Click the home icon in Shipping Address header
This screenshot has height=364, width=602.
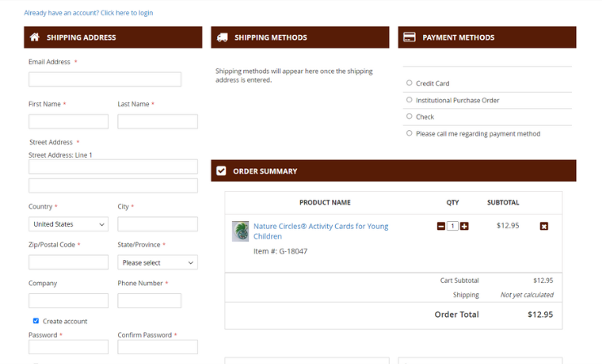[34, 37]
